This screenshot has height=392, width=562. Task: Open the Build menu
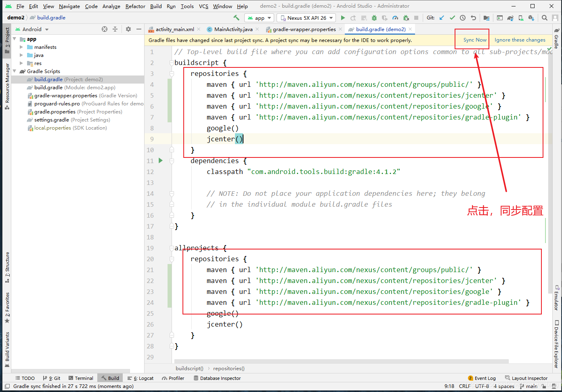click(x=156, y=6)
